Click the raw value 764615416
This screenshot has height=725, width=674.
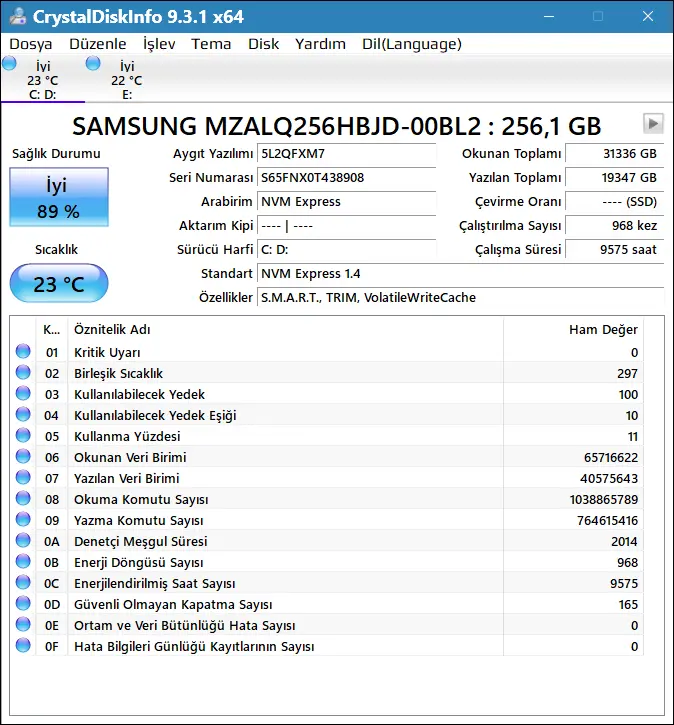tap(607, 521)
